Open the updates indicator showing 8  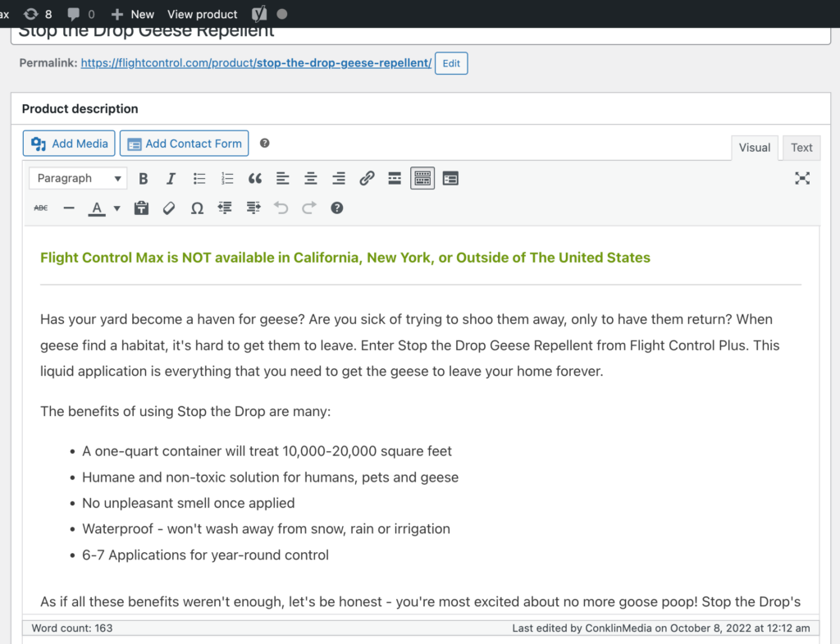[x=38, y=15]
